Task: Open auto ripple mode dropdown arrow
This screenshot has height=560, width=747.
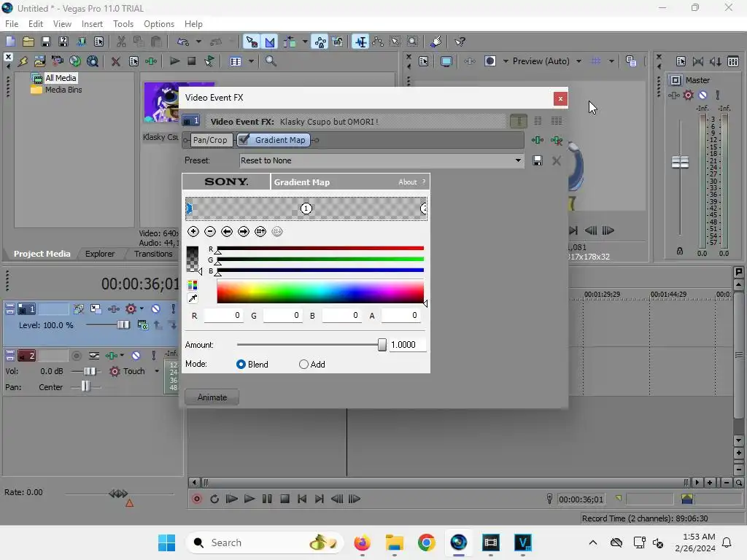Action: coord(304,42)
